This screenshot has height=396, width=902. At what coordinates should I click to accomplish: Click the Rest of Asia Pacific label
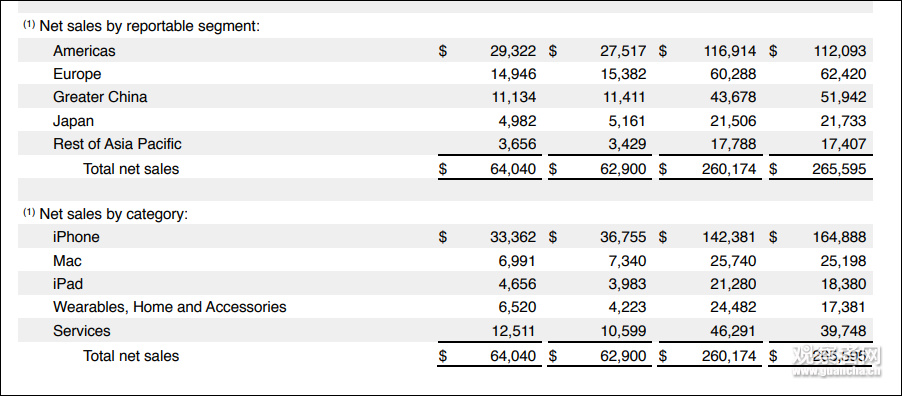coord(117,144)
